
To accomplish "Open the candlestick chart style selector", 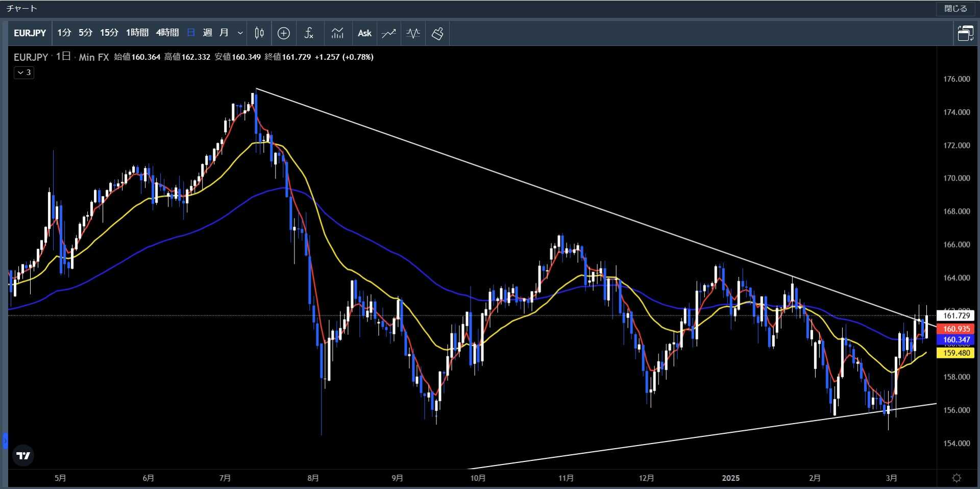I will (259, 33).
